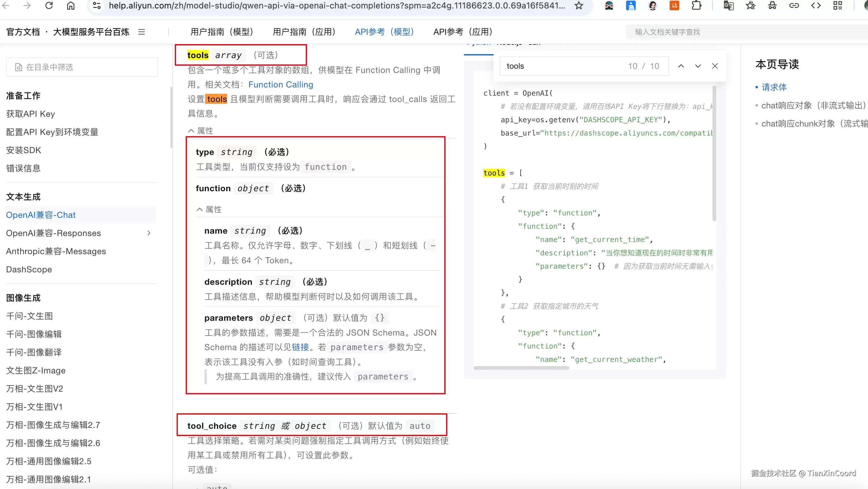The image size is (868, 489).
Task: Click the code panel horizontal scrollbar
Action: click(521, 368)
